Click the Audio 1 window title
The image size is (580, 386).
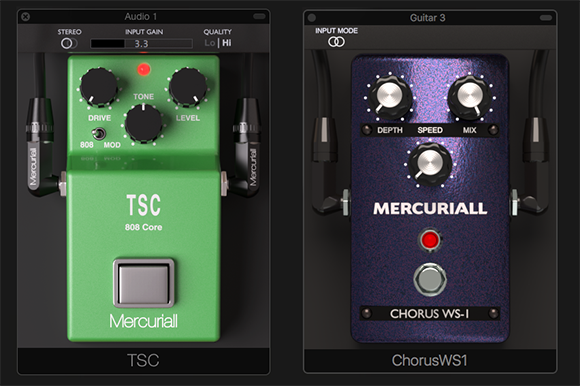coord(141,17)
